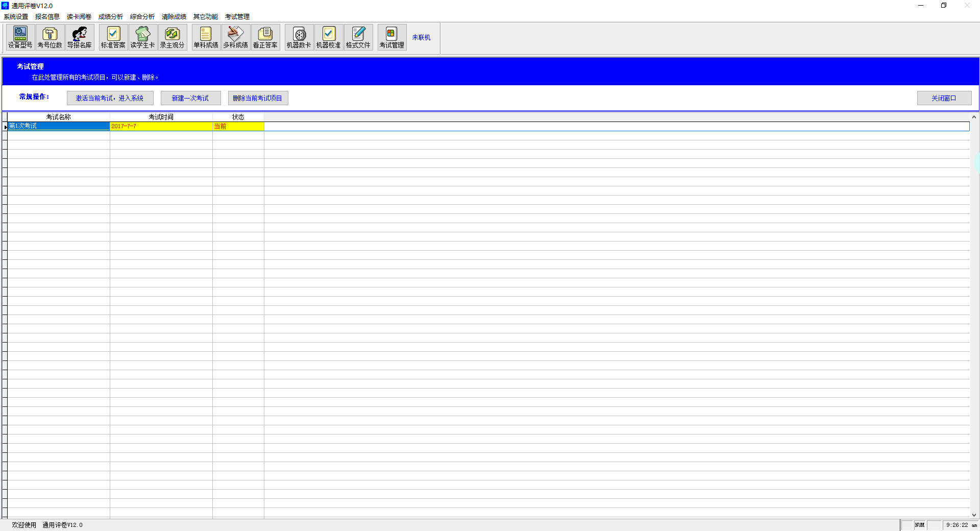Screen dimensions: 980x531
Task: Click the 考号位数 toolbar icon
Action: pyautogui.click(x=50, y=38)
